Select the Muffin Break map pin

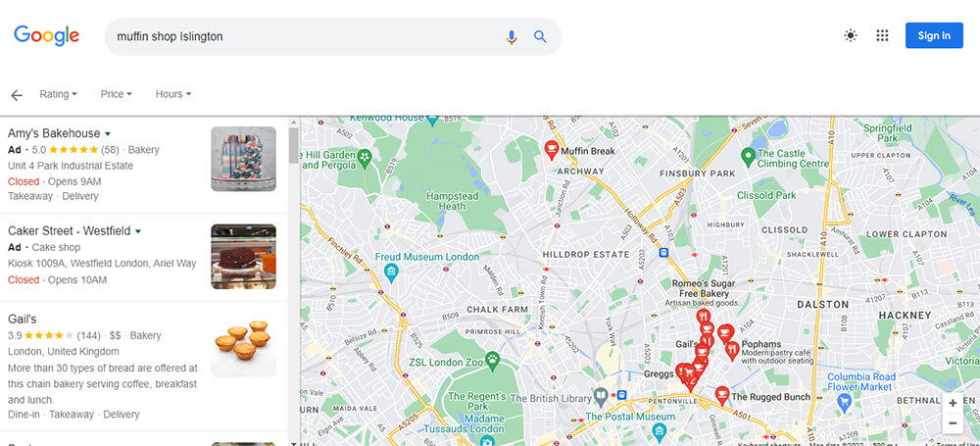click(x=551, y=150)
